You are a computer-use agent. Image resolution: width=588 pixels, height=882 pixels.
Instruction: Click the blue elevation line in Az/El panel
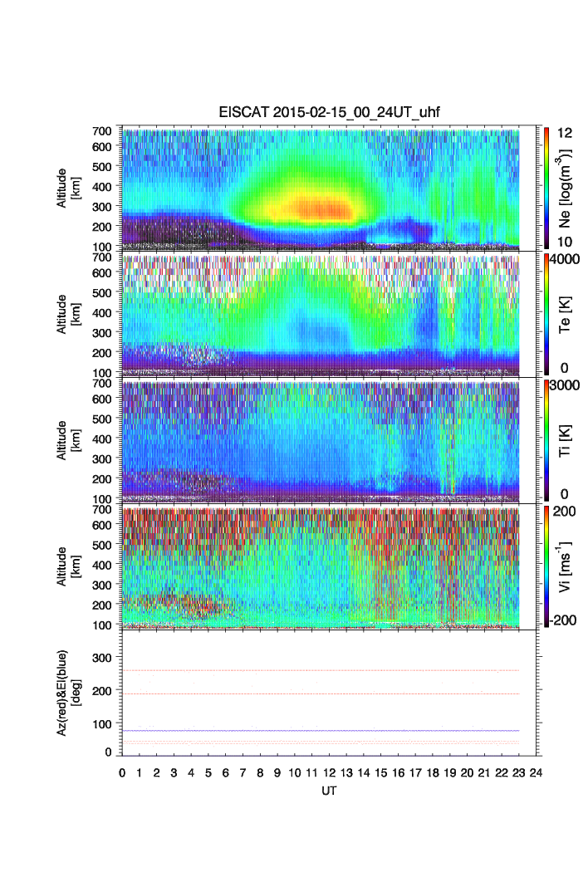(321, 730)
